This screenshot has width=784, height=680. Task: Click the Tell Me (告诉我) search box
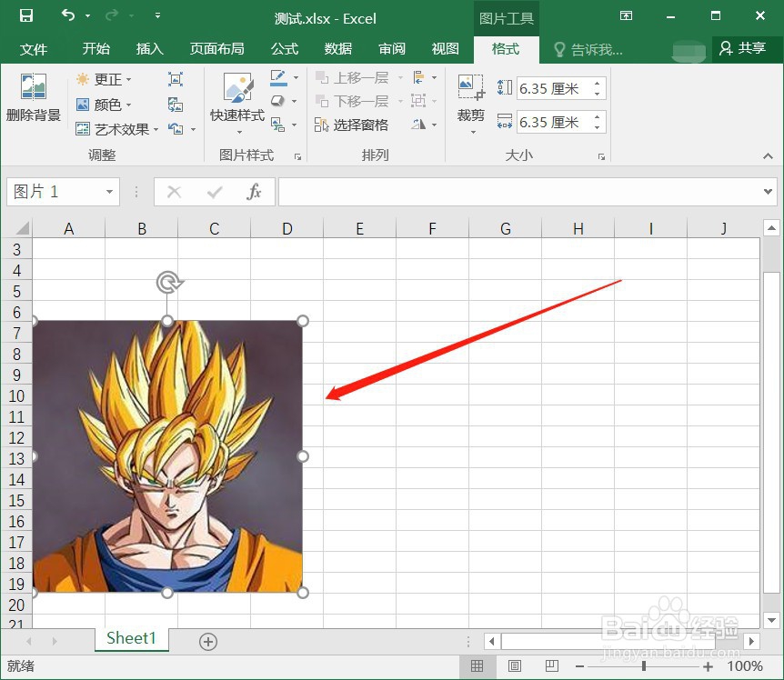(589, 49)
